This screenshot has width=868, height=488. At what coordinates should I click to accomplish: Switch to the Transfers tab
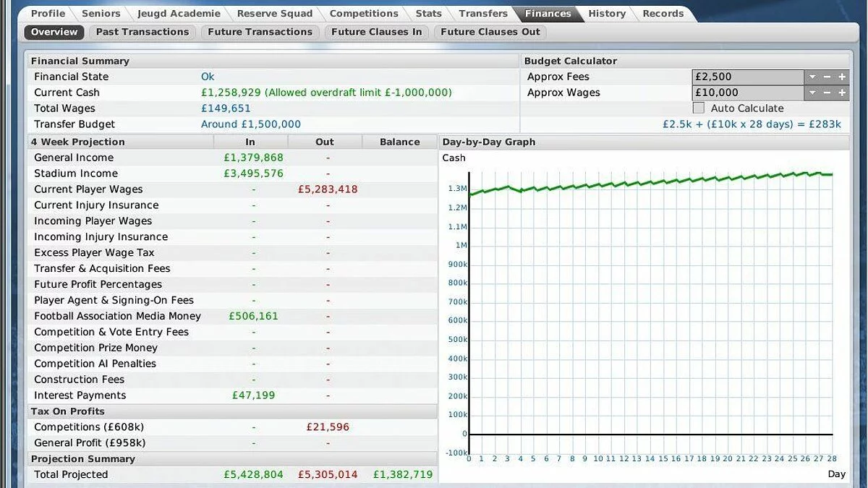coord(483,14)
